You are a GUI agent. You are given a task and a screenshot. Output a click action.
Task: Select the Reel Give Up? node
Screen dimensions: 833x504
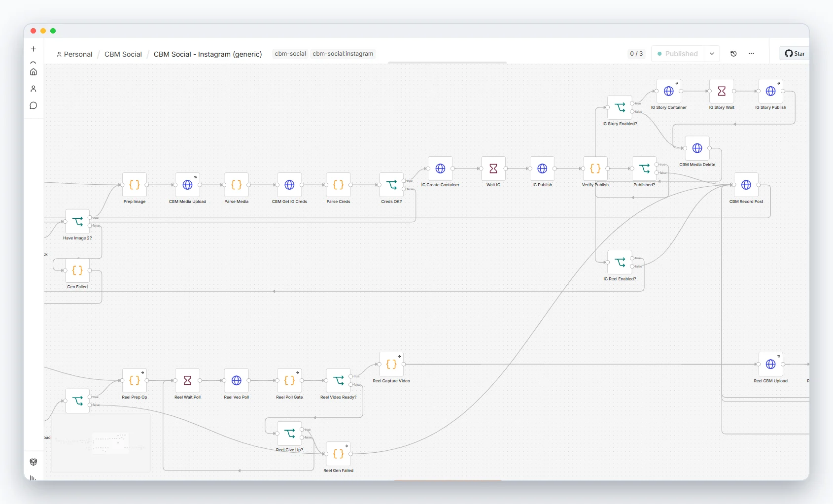click(289, 434)
